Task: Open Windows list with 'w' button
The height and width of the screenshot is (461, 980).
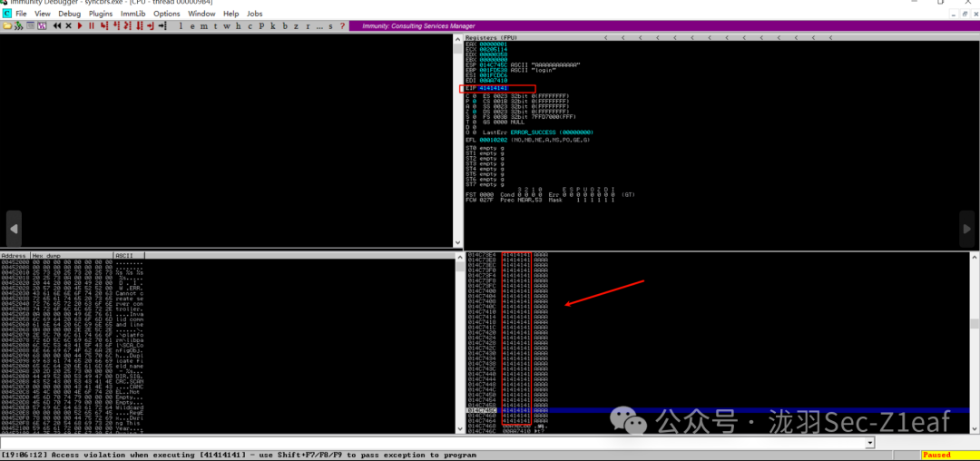Action: tap(227, 25)
